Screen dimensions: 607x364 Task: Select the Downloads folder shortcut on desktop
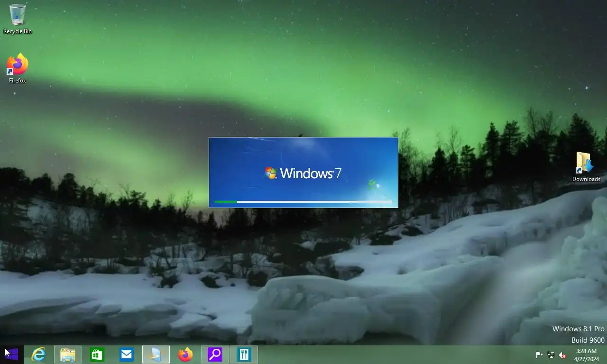(586, 167)
